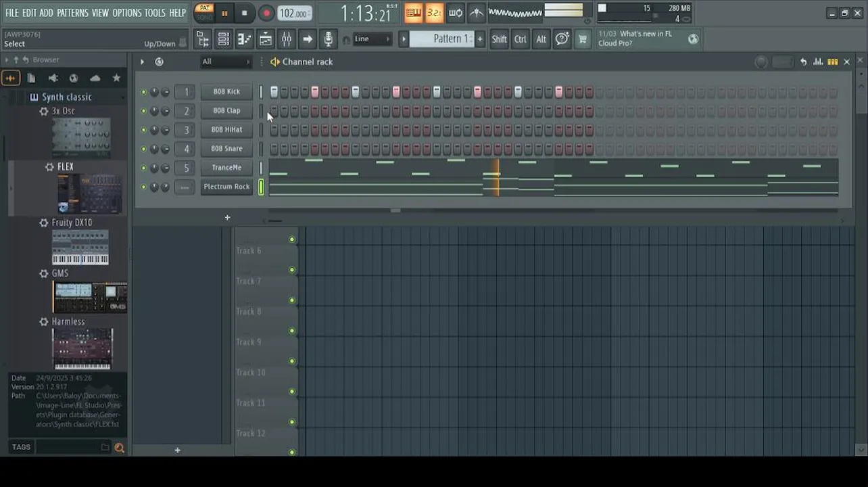The image size is (868, 487).
Task: Click the Channel rack step sequencer view icon
Action: click(833, 62)
